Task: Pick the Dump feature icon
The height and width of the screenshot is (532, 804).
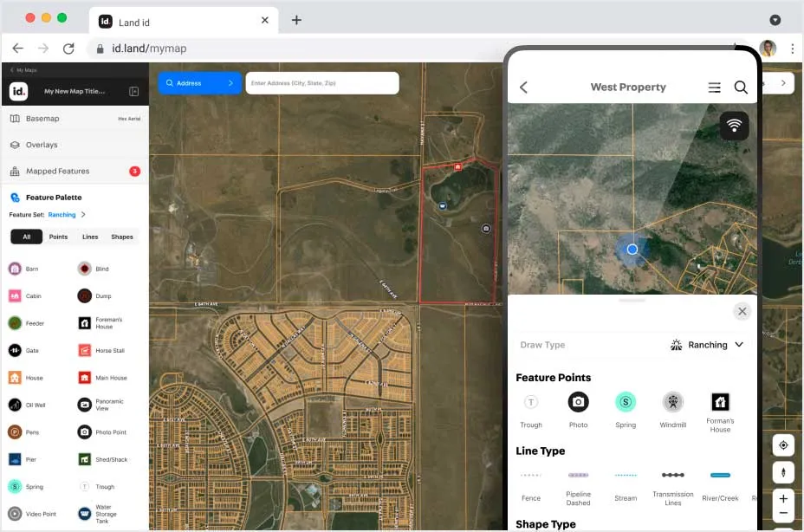Action: [85, 295]
